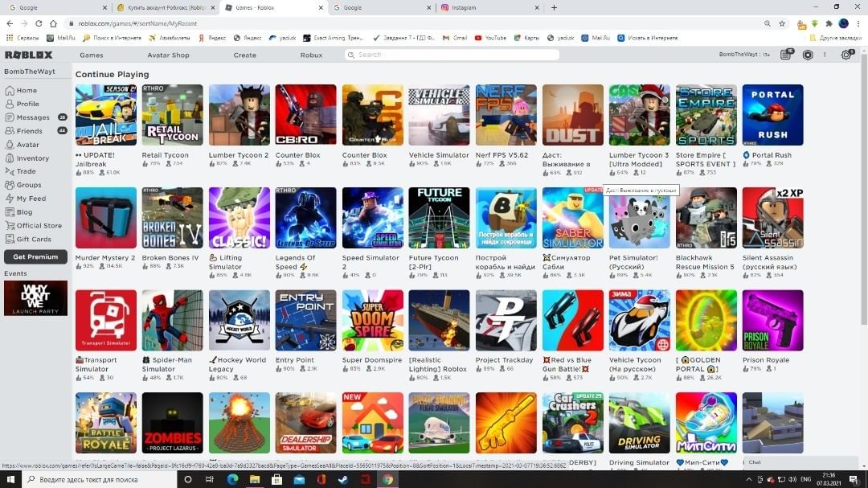Image resolution: width=868 pixels, height=488 pixels.
Task: Open the YouTube bookmark
Action: coord(490,39)
